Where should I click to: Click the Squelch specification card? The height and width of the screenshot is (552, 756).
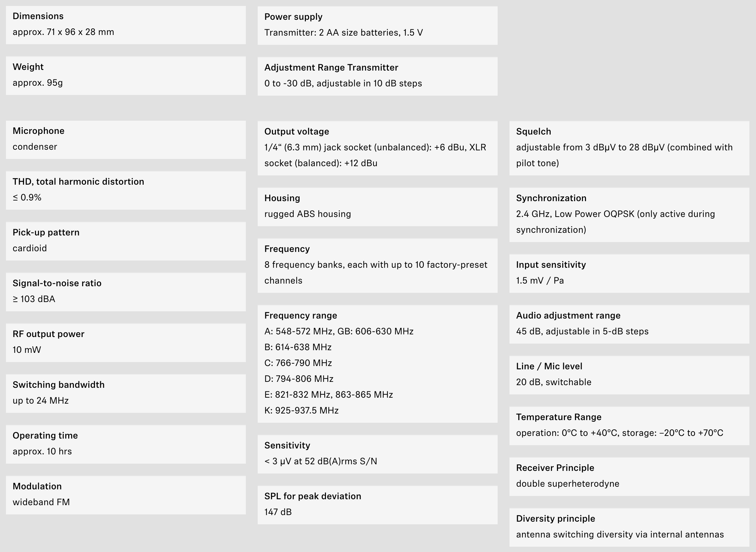(629, 148)
